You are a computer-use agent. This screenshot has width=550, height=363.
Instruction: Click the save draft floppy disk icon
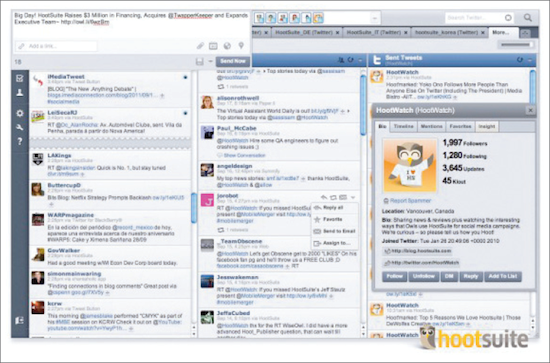200,62
